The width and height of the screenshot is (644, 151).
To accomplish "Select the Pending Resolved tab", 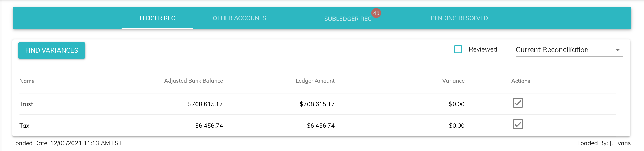I will pyautogui.click(x=459, y=18).
